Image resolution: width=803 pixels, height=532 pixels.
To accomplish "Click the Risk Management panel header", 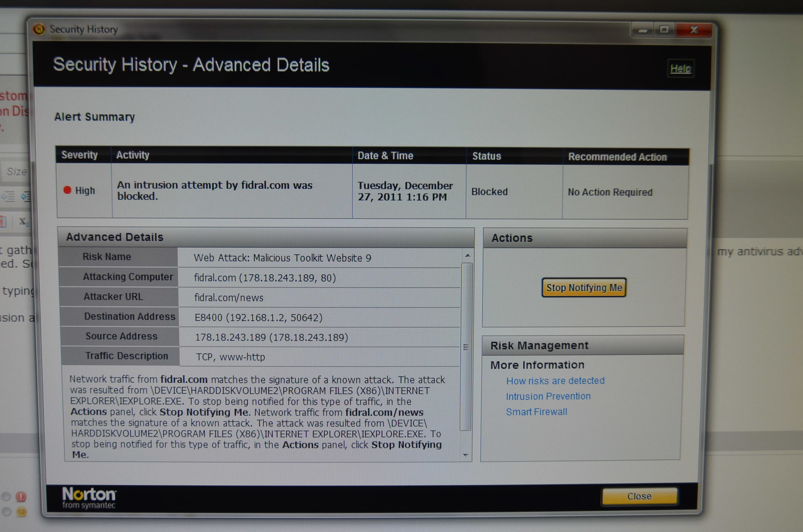I will pos(583,345).
